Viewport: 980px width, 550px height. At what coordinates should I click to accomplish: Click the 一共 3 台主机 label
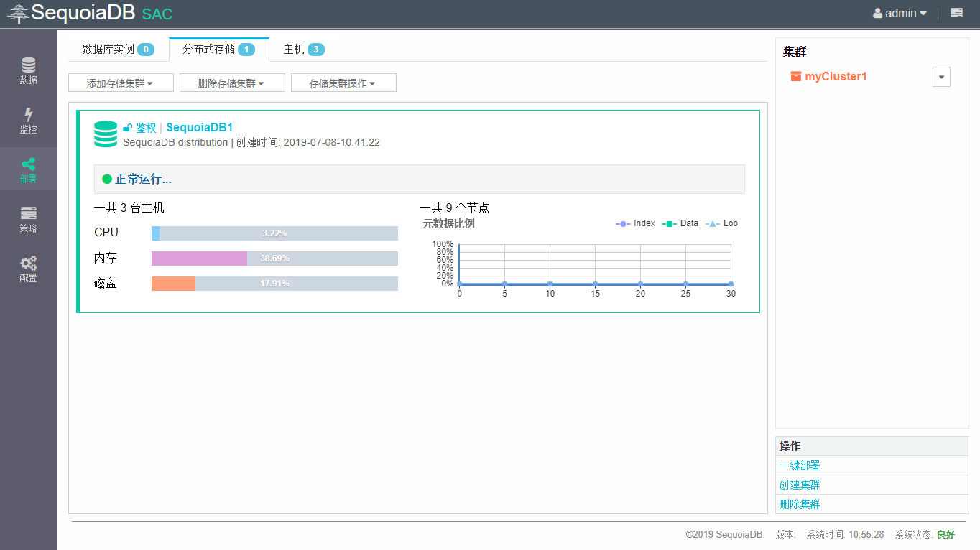pyautogui.click(x=129, y=208)
